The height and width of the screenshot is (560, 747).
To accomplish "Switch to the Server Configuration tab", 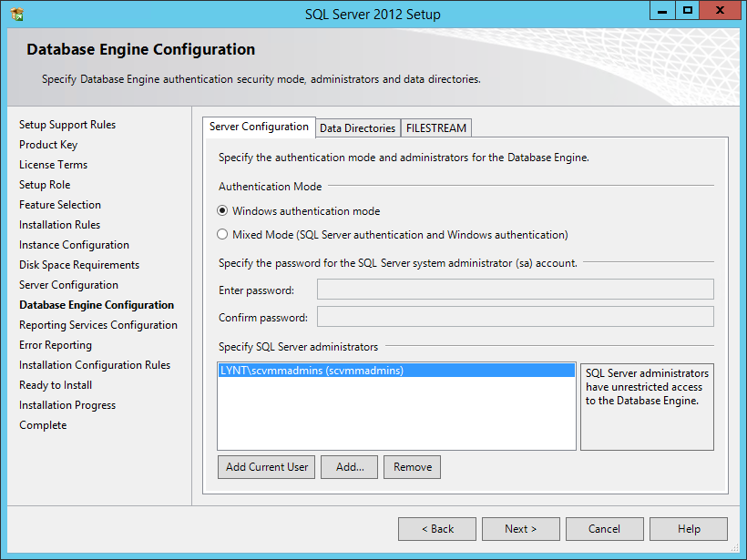I will (x=259, y=127).
